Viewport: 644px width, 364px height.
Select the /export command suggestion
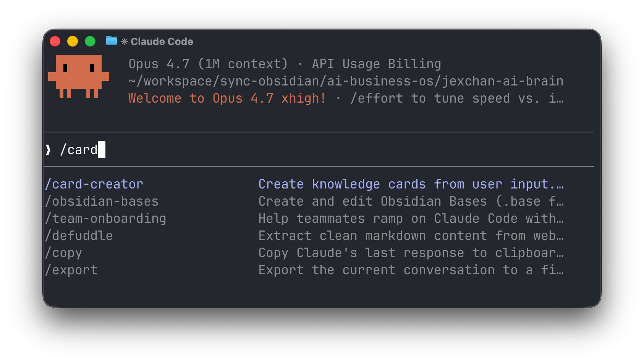(x=71, y=270)
